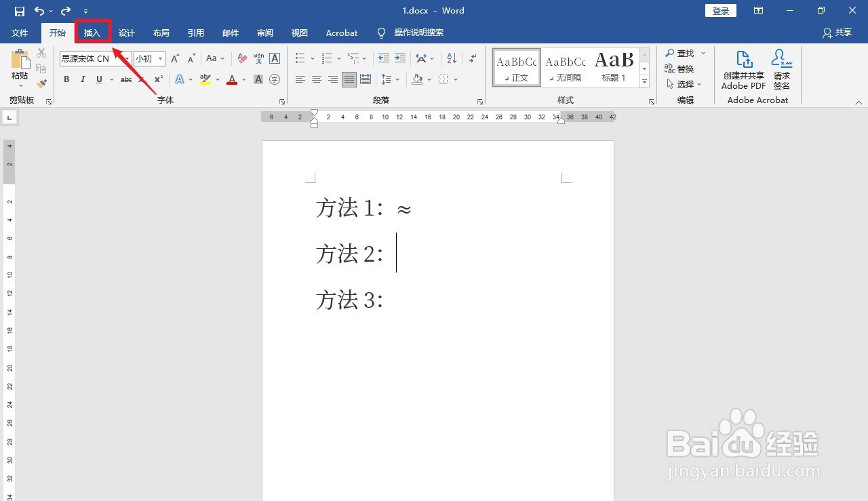Center-align the paragraph

pos(317,79)
